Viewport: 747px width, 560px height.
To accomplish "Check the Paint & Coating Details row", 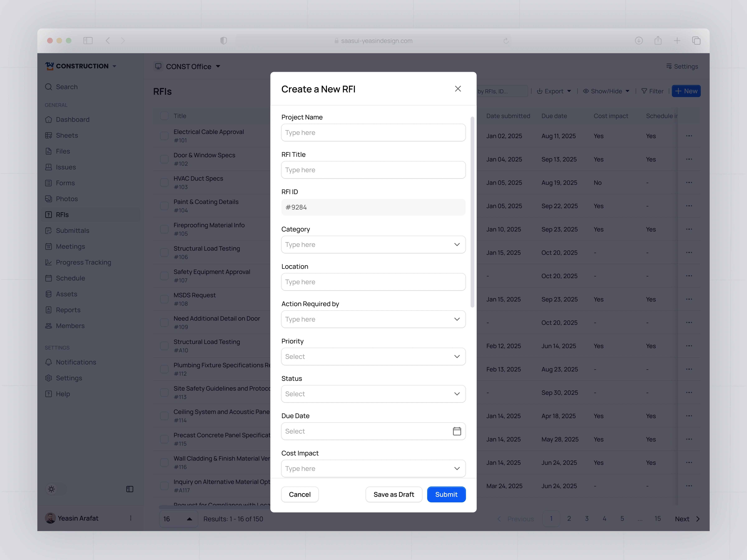I will pos(164,206).
